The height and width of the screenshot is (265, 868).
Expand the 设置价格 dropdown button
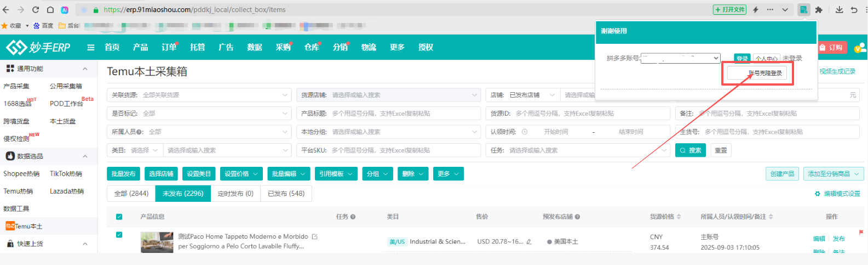242,174
